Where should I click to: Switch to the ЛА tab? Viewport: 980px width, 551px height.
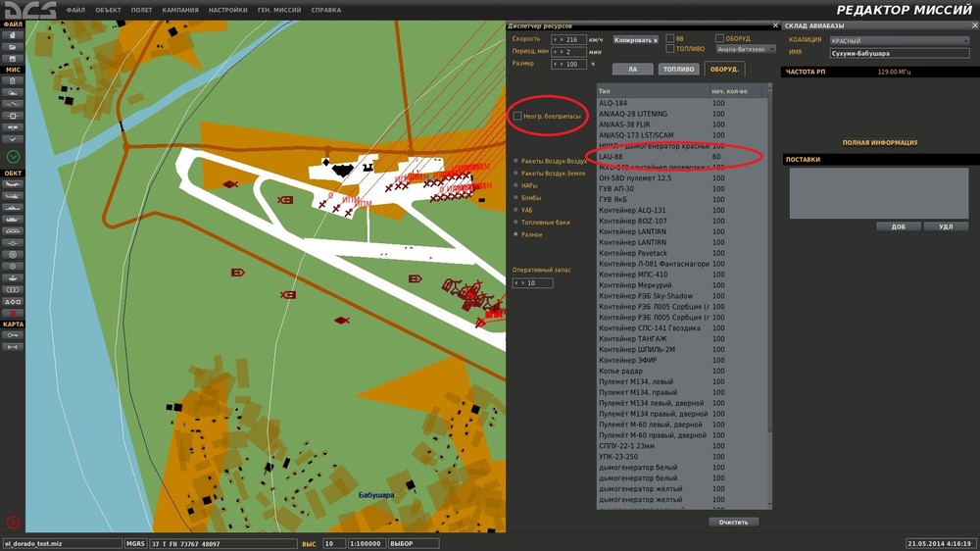[632, 70]
